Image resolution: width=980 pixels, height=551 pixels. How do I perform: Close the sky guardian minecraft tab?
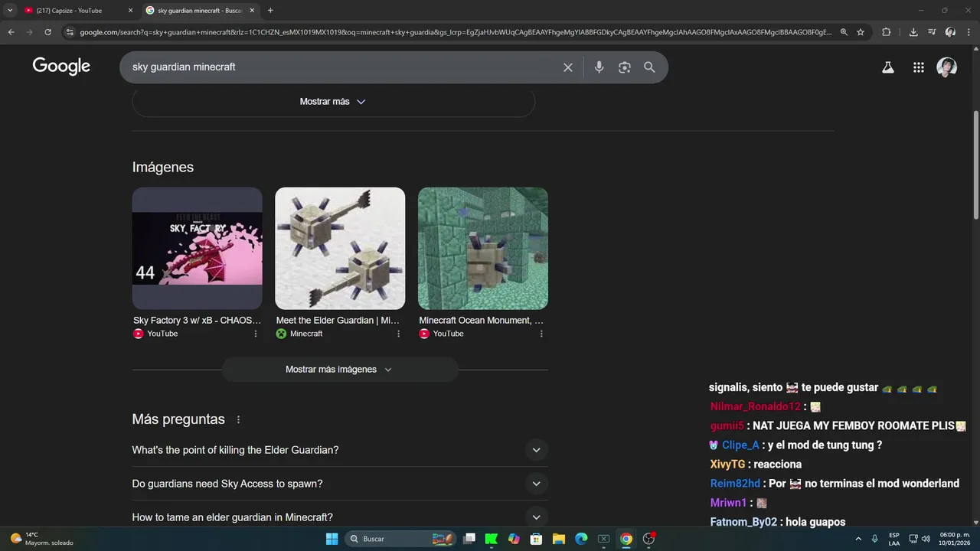[x=252, y=11]
